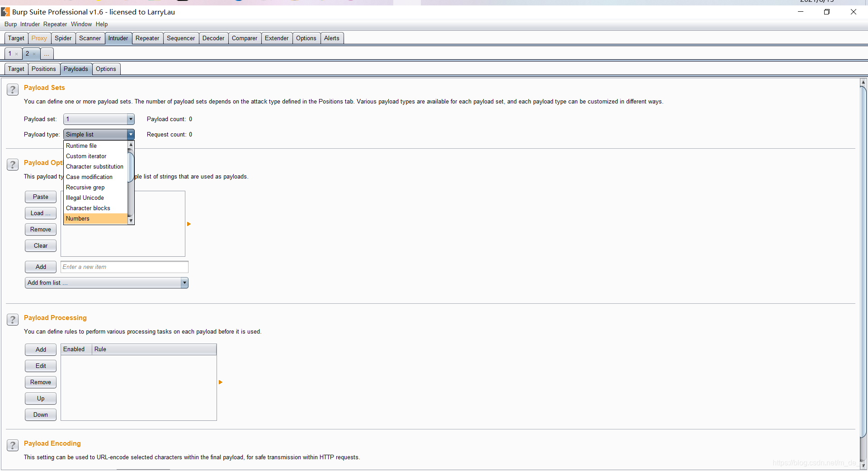868x471 pixels.
Task: Switch to the Comparer tab
Action: (245, 38)
